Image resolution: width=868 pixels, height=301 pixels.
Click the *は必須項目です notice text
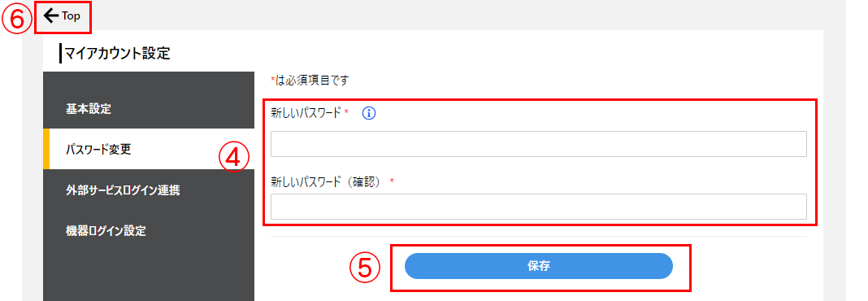pos(309,81)
